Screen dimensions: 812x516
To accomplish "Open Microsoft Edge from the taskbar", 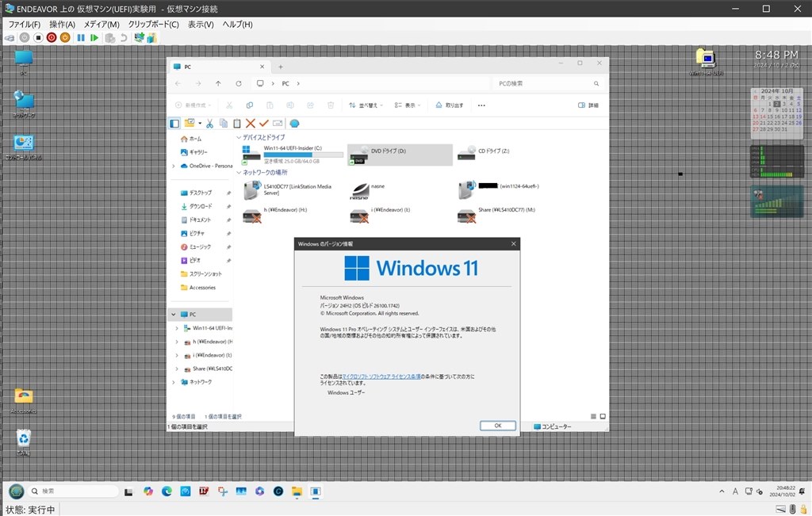I will click(x=167, y=491).
